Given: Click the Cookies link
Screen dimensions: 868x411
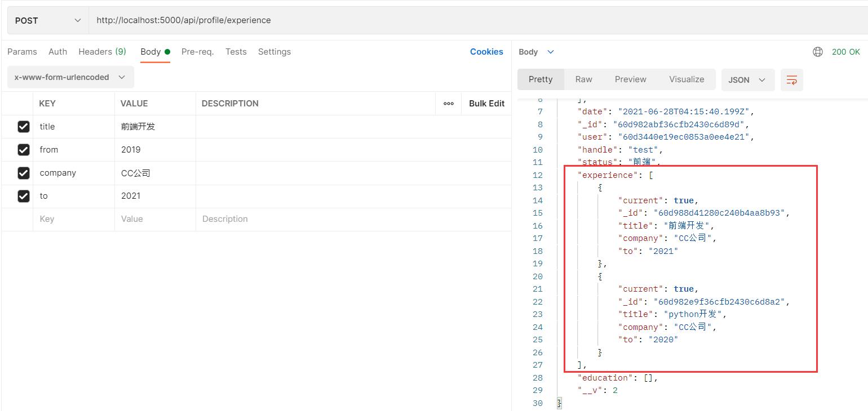Looking at the screenshot, I should tap(486, 52).
